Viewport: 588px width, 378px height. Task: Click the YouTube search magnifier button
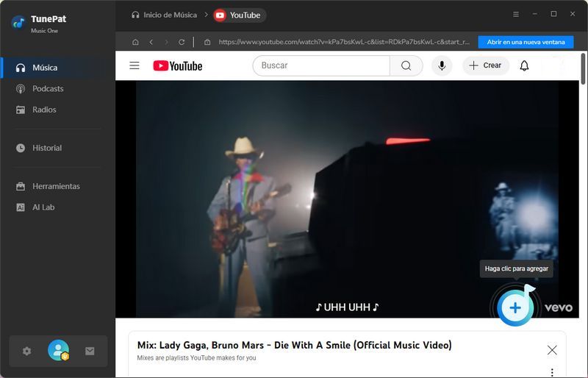[406, 65]
